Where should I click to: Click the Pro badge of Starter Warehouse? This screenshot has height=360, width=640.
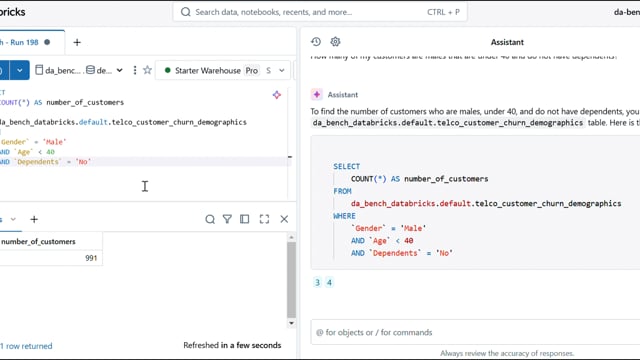(251, 70)
